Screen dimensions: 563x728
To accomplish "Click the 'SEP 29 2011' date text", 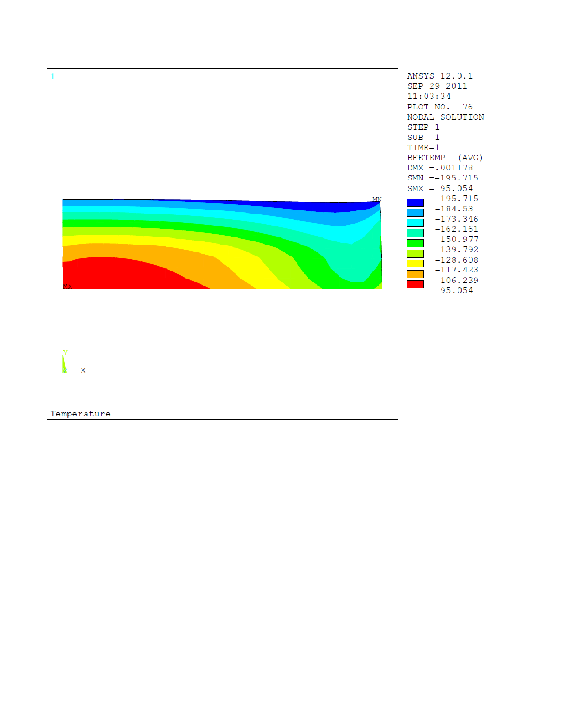I will [x=437, y=86].
